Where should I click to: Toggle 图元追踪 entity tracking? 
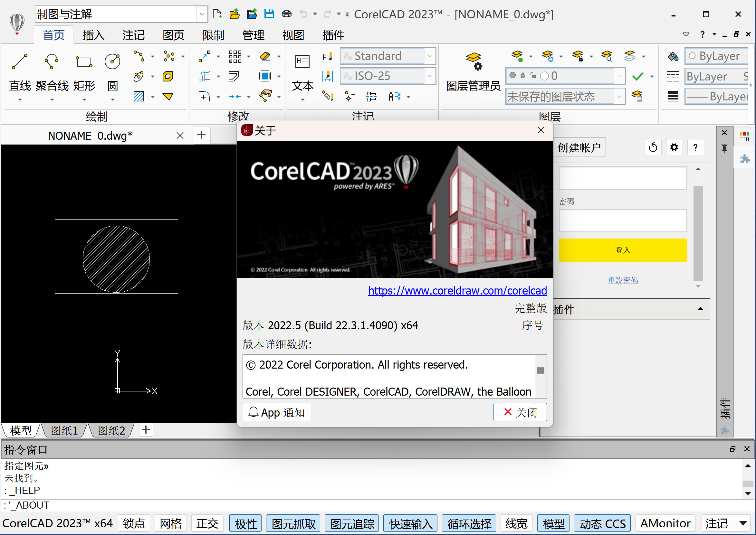352,523
